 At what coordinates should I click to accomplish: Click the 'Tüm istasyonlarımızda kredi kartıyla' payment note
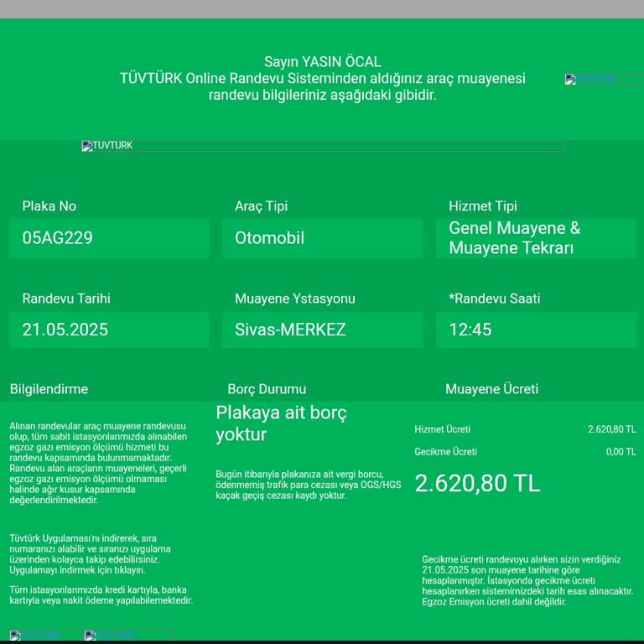tap(101, 595)
